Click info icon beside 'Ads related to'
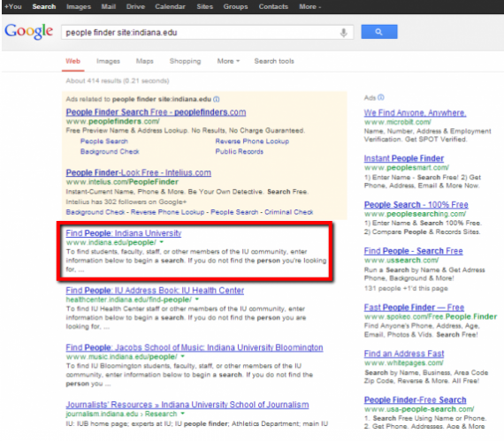 point(217,99)
